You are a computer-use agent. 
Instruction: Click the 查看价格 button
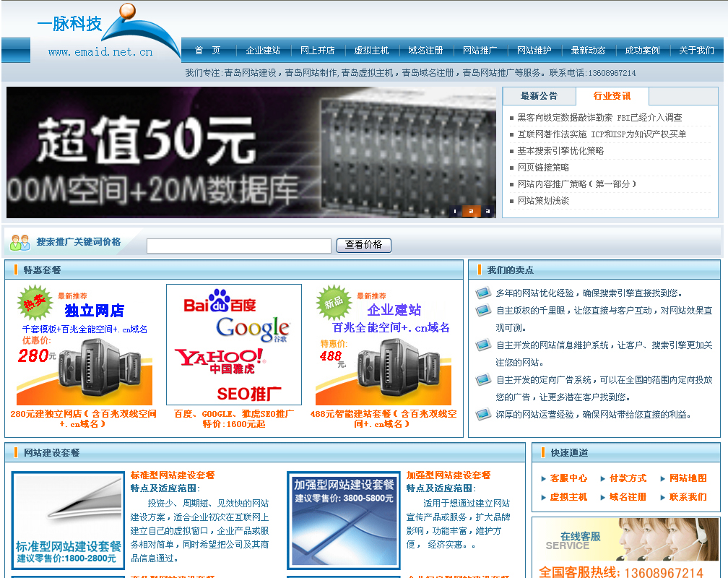363,246
